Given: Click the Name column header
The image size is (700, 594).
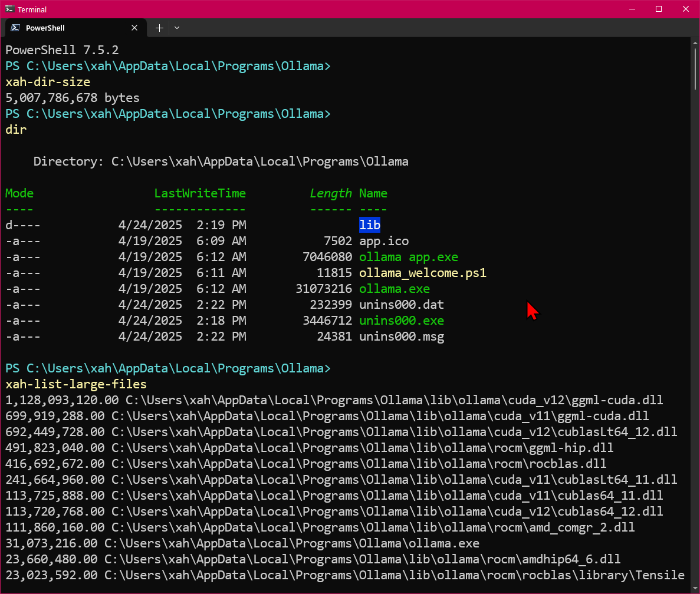Looking at the screenshot, I should (373, 193).
